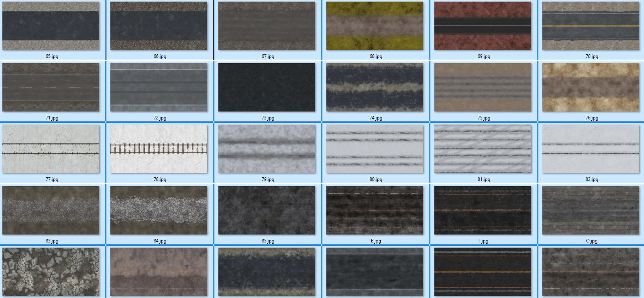The height and width of the screenshot is (298, 644).
Task: Select the E.jpg worn road thumbnail
Action: tap(375, 210)
